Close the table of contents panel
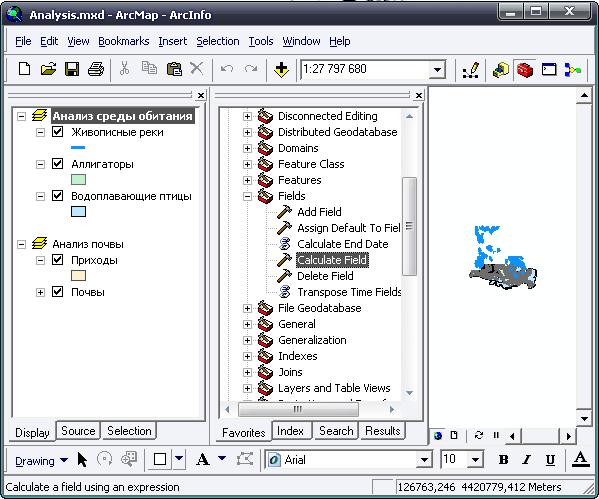 201,95
